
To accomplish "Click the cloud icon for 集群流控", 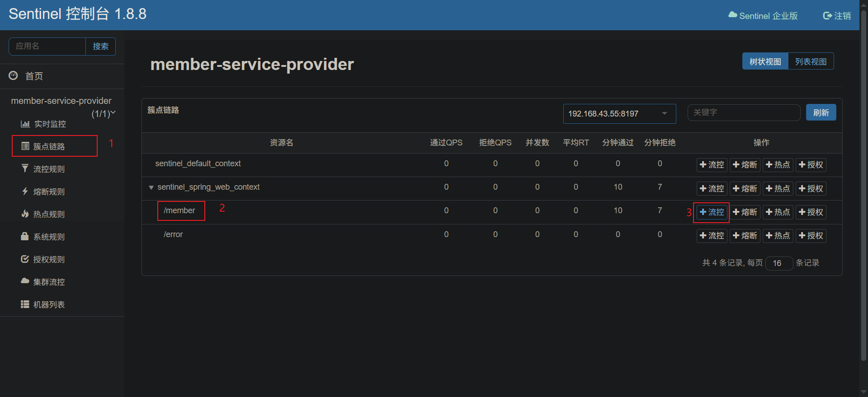I will tap(25, 281).
